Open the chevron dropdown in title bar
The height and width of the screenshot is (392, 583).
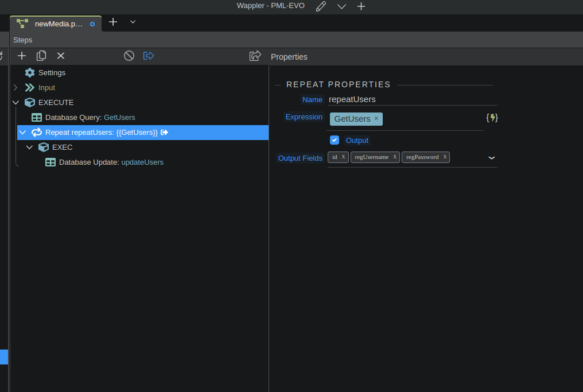tap(341, 6)
